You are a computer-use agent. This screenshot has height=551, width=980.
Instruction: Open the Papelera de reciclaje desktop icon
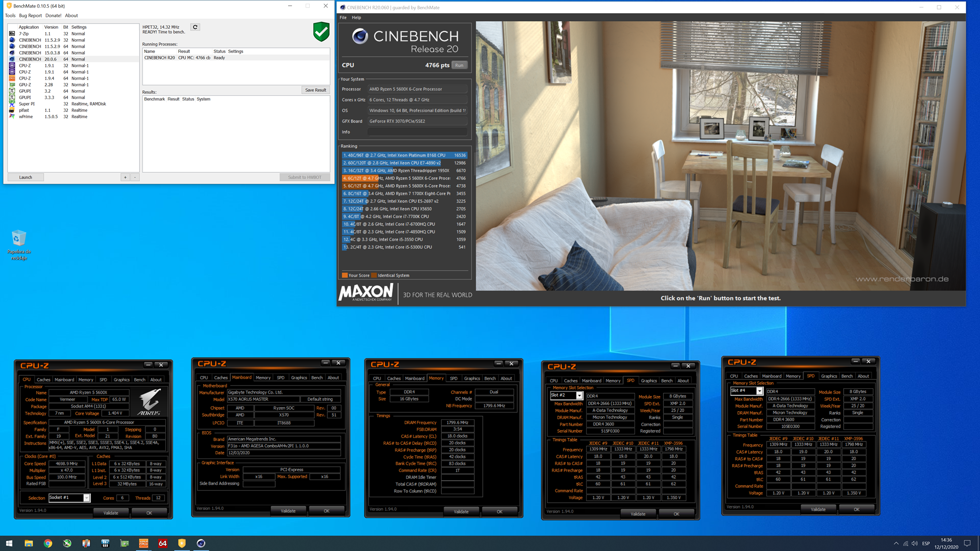point(19,245)
